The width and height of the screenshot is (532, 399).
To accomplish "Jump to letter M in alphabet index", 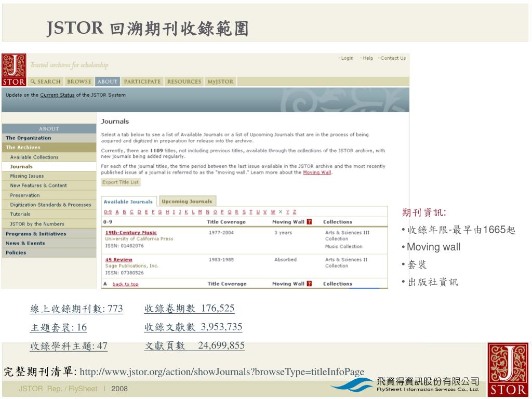I will pos(200,212).
